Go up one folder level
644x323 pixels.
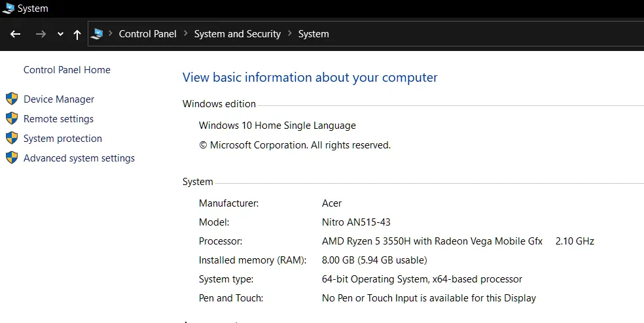click(77, 35)
